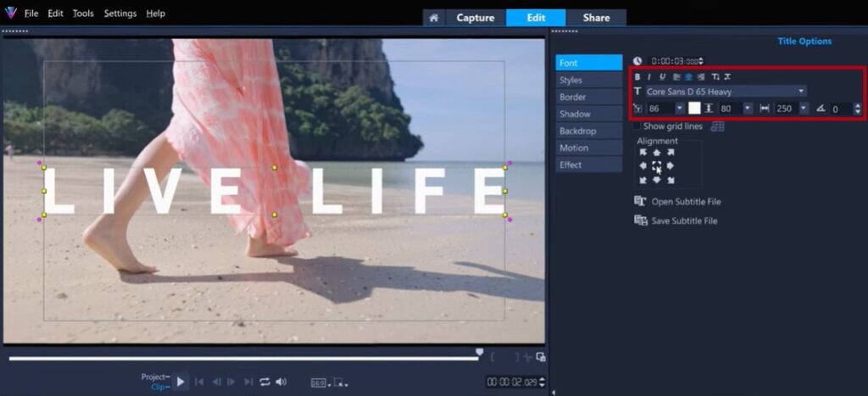The width and height of the screenshot is (868, 396).
Task: Click the split clip scissors icon
Action: tap(526, 357)
